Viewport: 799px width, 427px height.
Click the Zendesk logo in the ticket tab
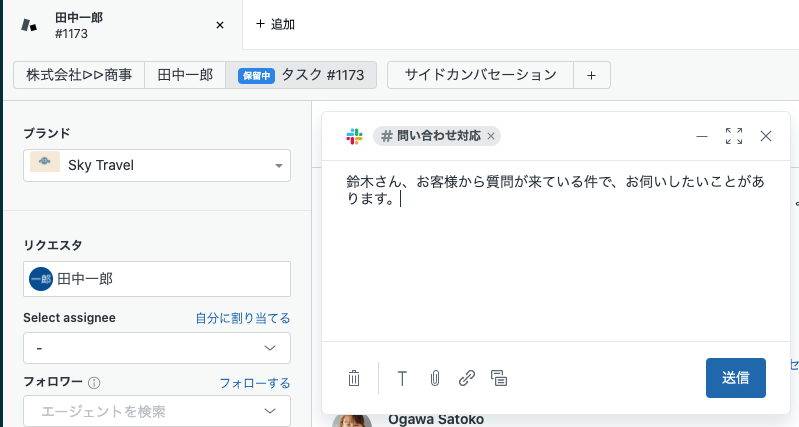(29, 25)
